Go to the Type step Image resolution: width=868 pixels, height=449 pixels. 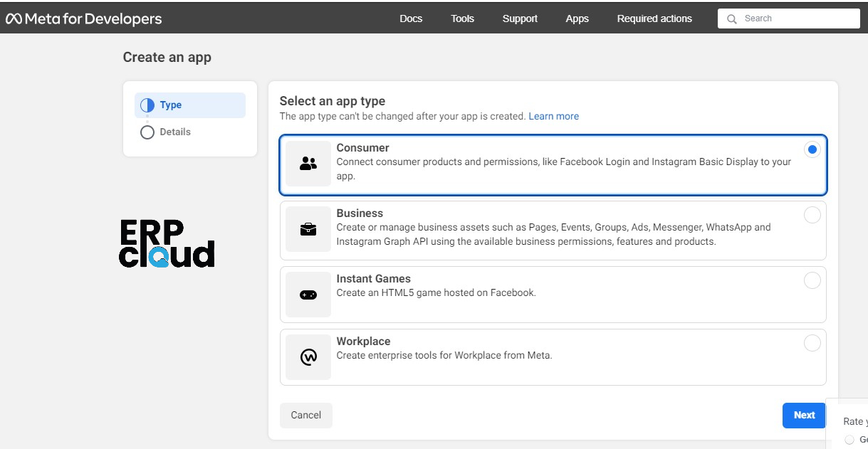[x=190, y=105]
